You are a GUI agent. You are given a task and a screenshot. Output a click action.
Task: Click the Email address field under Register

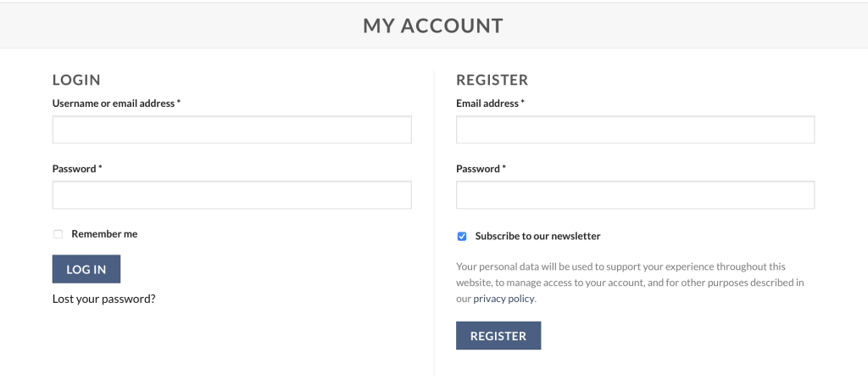pos(635,130)
